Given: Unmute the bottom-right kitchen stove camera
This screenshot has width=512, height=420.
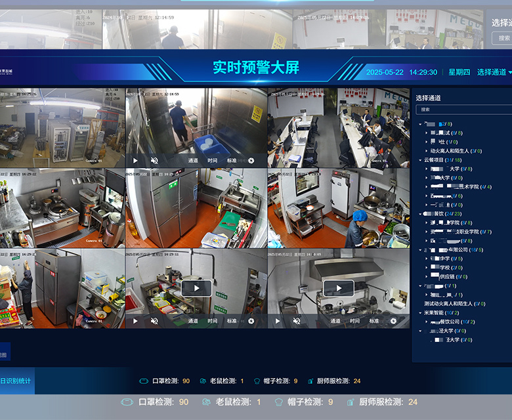Looking at the screenshot, I should (x=297, y=321).
